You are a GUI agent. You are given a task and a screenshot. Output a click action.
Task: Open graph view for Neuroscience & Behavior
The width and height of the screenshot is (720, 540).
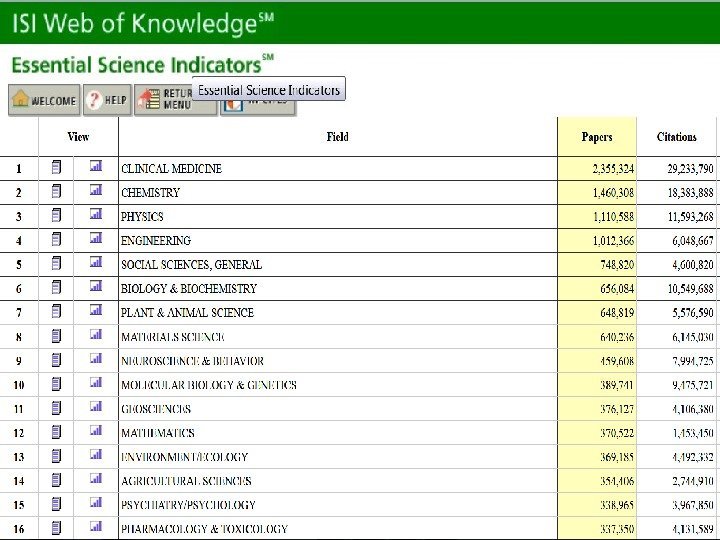[x=96, y=358]
